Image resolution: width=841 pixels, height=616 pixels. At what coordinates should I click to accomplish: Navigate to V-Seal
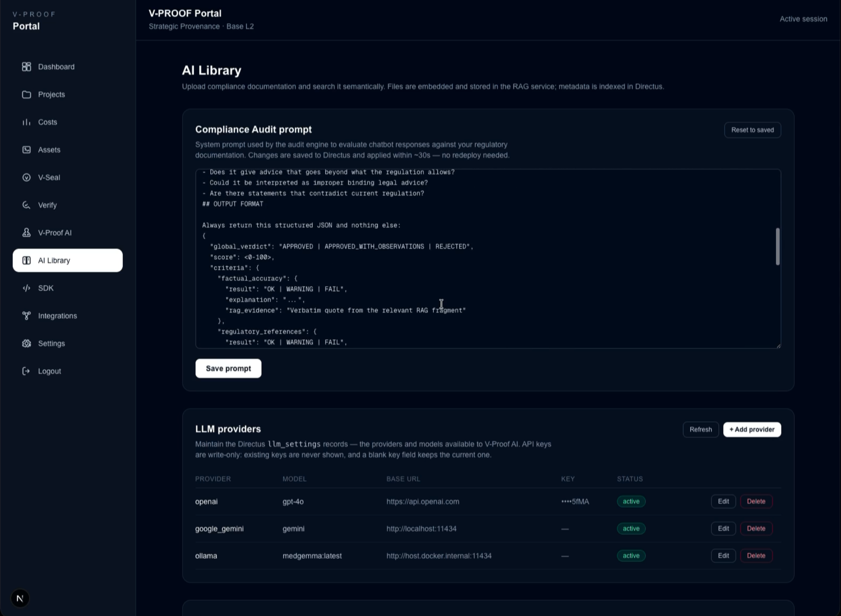[68, 177]
